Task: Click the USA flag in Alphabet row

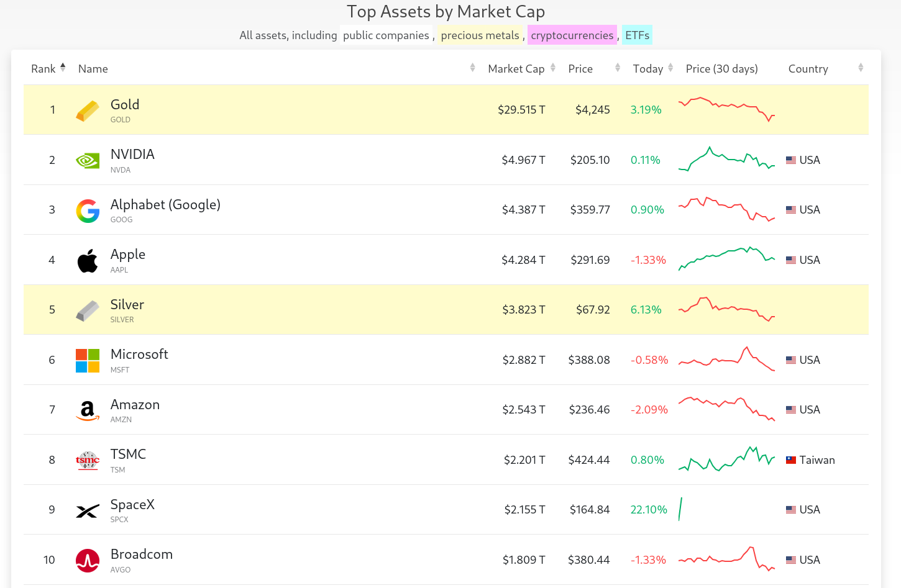Action: point(791,210)
